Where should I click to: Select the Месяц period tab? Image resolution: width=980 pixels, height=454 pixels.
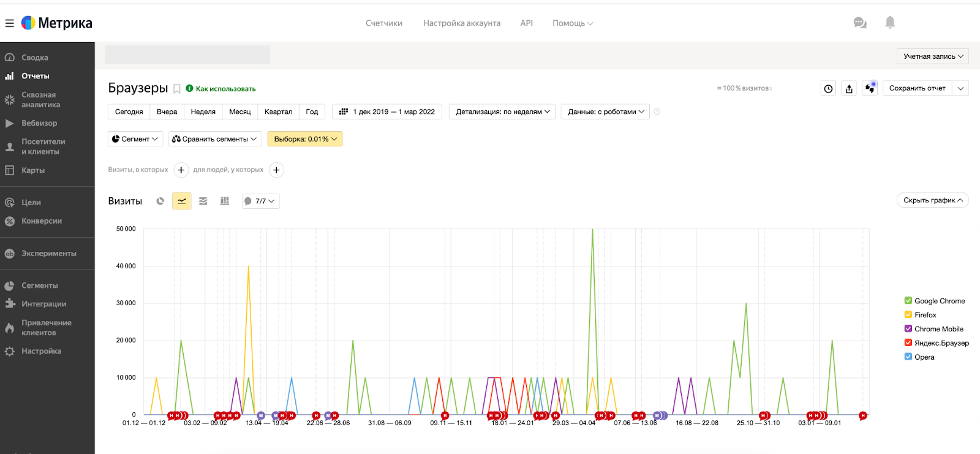[x=240, y=112]
